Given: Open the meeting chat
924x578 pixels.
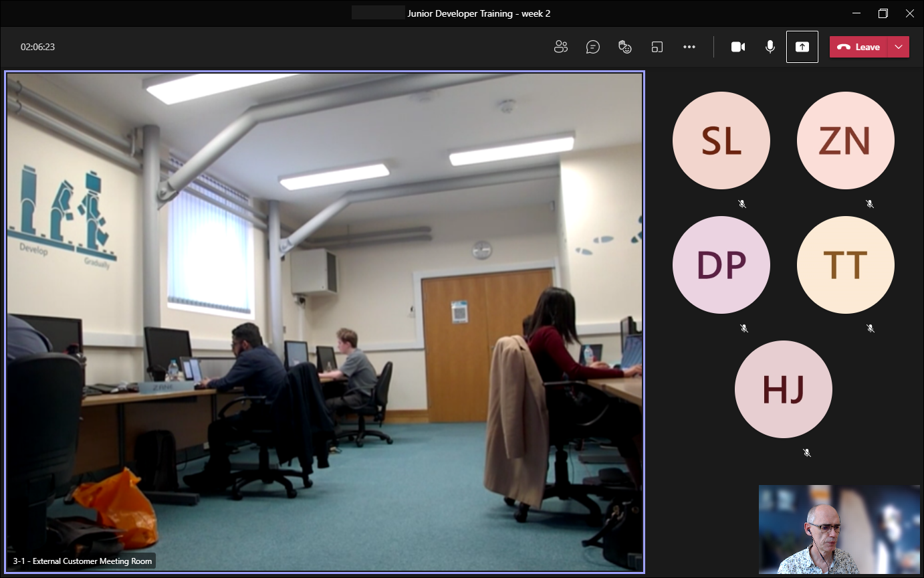Looking at the screenshot, I should [x=593, y=47].
